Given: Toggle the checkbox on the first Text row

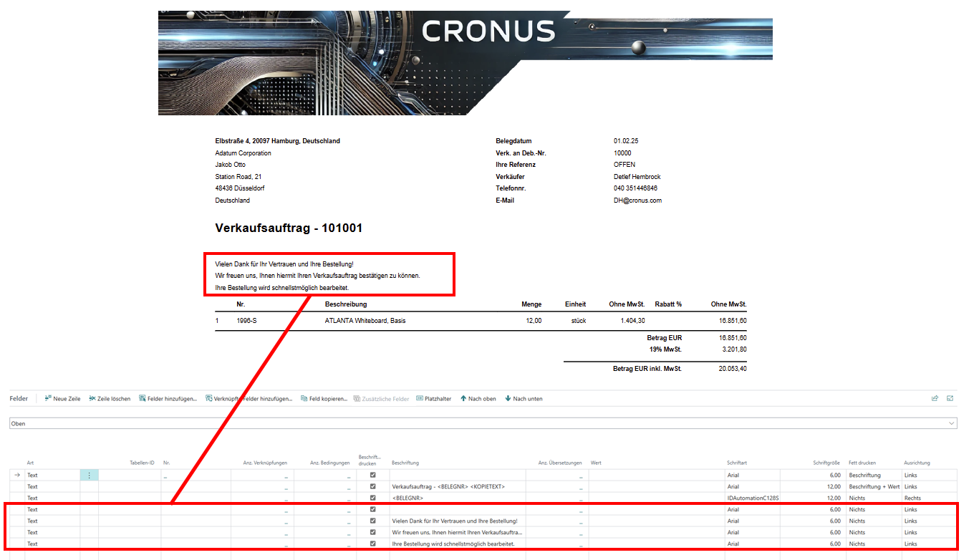Looking at the screenshot, I should 372,475.
